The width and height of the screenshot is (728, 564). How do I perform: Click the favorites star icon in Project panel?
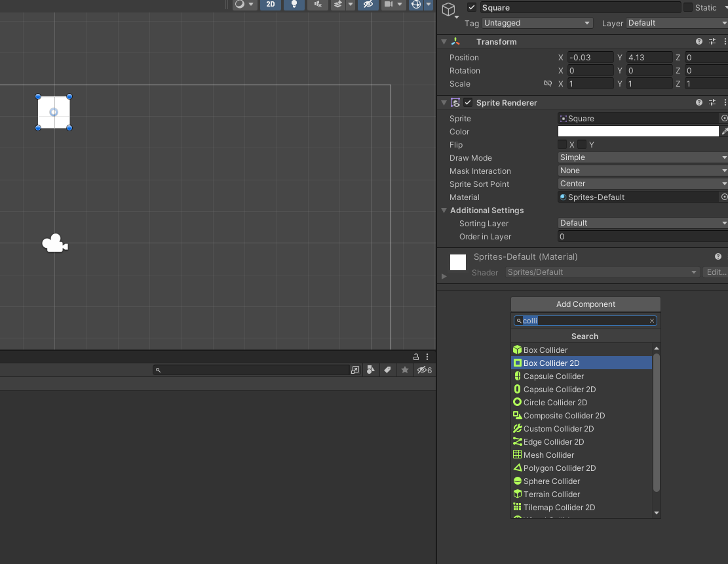[x=405, y=370]
